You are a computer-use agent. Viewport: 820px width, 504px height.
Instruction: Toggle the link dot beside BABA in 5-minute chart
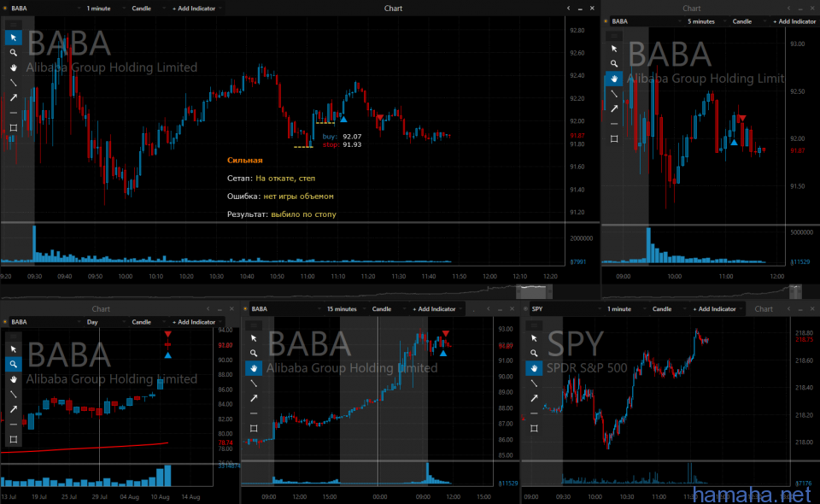coord(606,21)
